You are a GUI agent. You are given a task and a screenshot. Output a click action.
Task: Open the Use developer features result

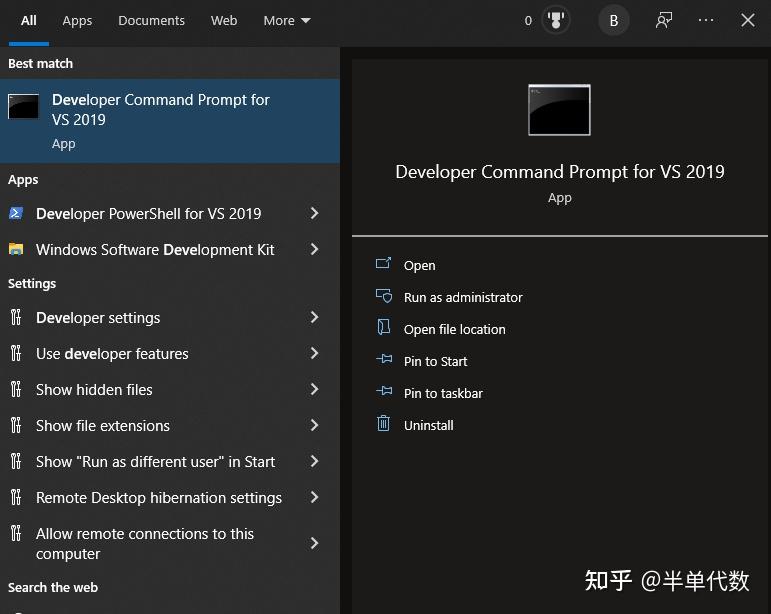pos(170,353)
